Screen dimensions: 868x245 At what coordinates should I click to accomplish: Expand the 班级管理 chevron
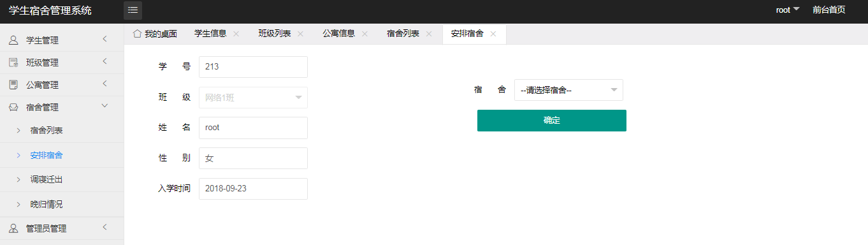pos(105,62)
